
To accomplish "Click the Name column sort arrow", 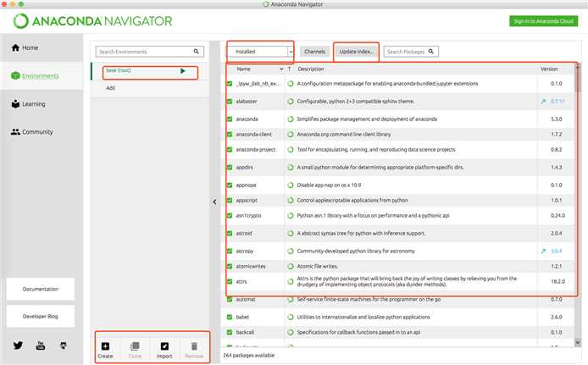I will pos(281,69).
